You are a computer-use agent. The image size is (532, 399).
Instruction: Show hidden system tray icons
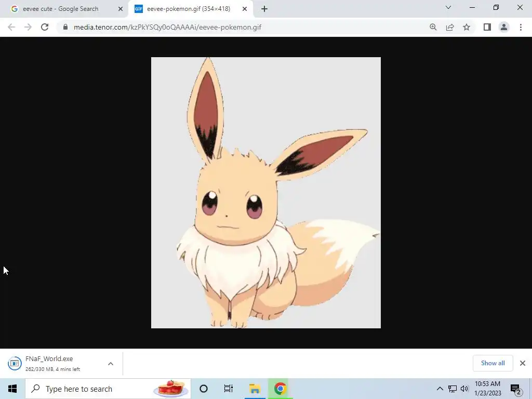pos(440,389)
